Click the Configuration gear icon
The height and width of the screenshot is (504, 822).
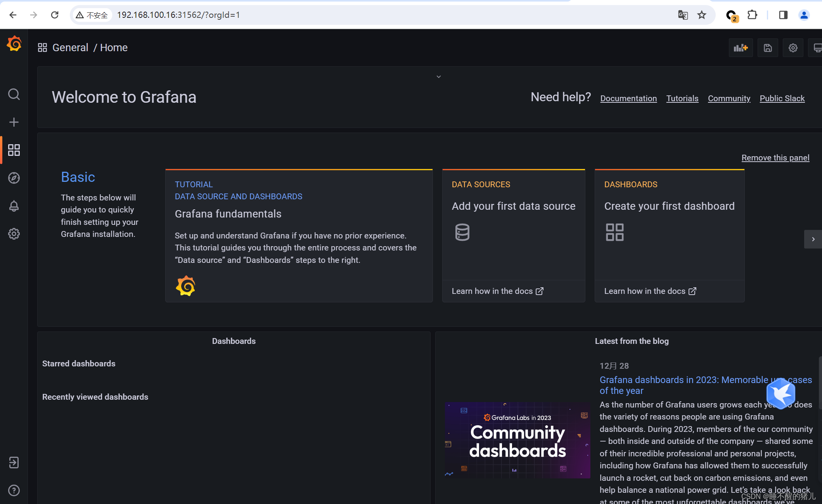[14, 233]
